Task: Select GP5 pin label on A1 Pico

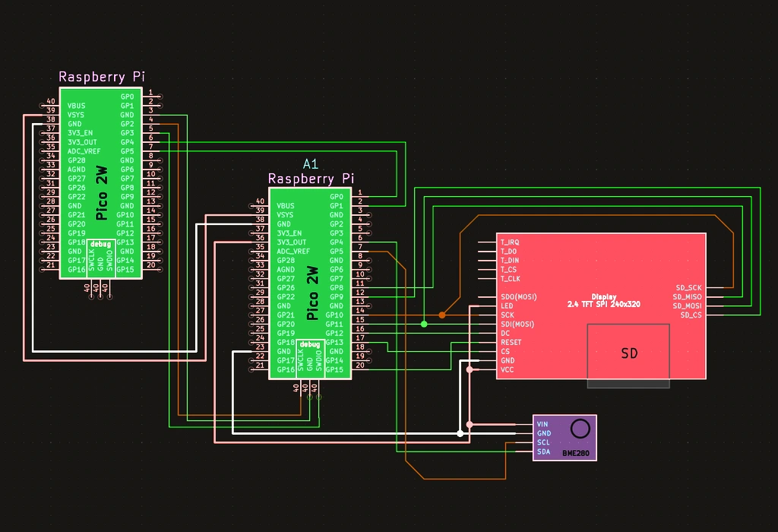Action: (337, 251)
